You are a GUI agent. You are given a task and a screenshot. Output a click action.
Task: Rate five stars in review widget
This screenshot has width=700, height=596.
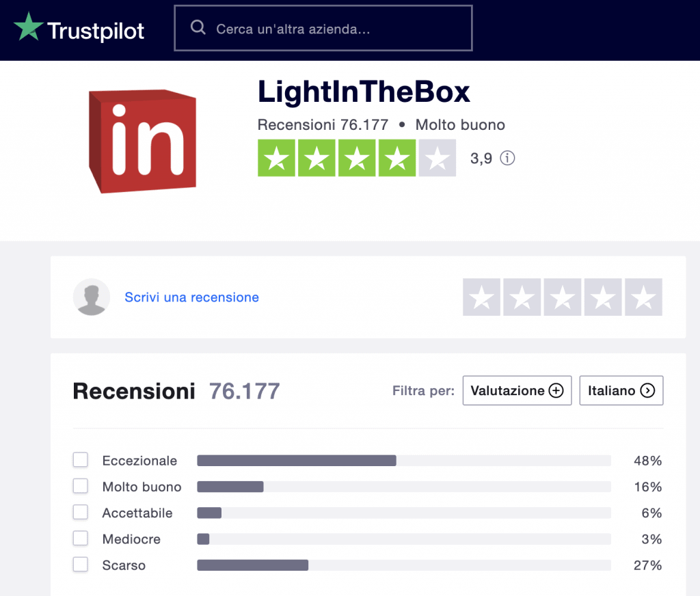click(x=643, y=297)
